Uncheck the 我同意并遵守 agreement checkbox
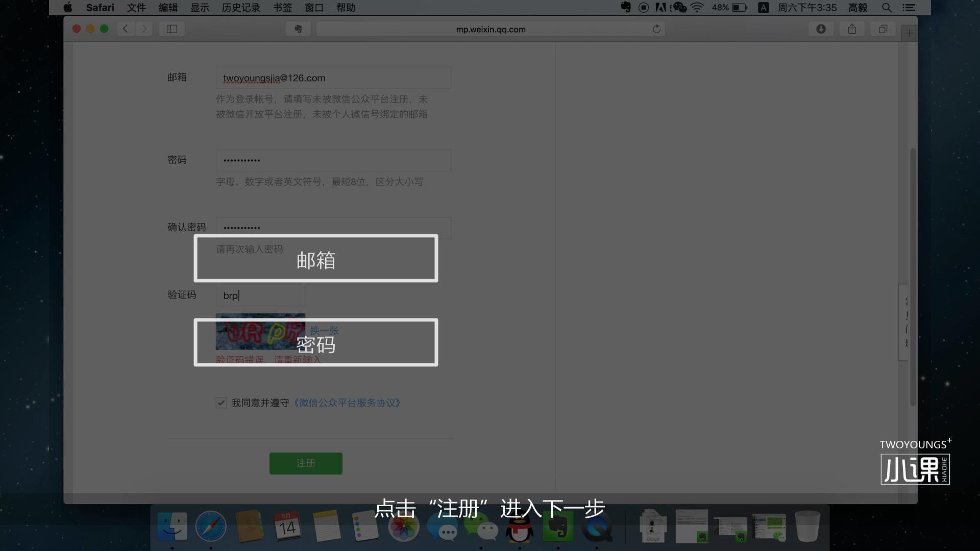Image resolution: width=980 pixels, height=551 pixels. pyautogui.click(x=221, y=403)
